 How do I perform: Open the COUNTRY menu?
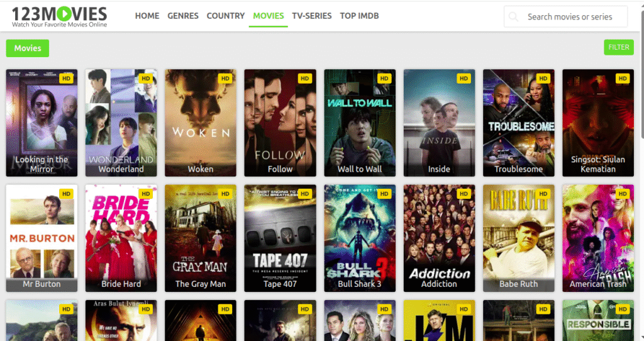(x=226, y=16)
